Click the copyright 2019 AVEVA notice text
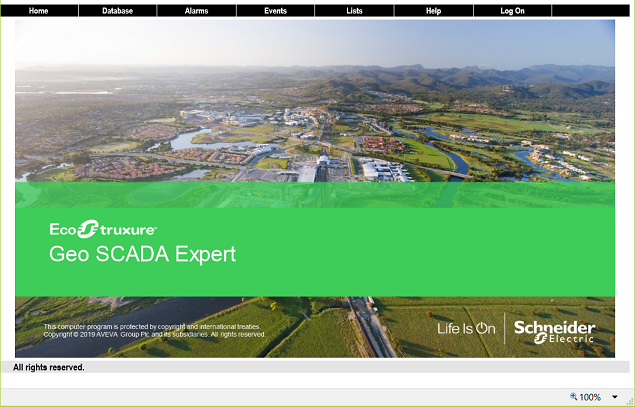 click(x=154, y=335)
